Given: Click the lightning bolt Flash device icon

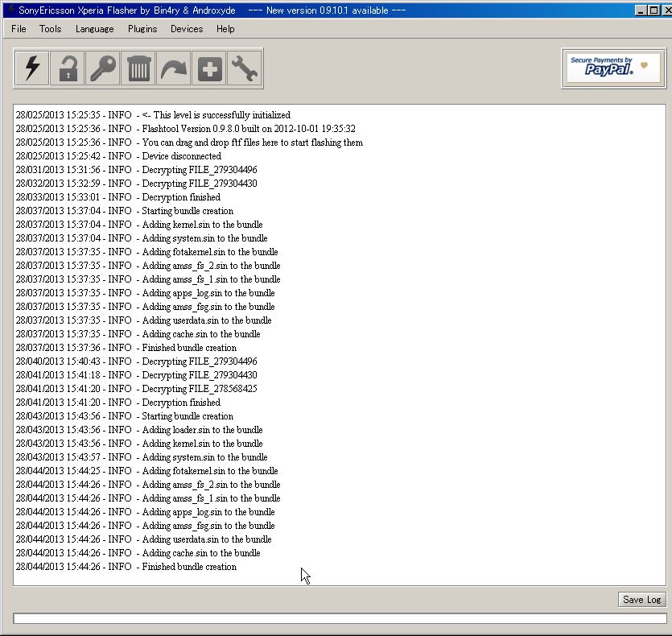Looking at the screenshot, I should coord(32,68).
